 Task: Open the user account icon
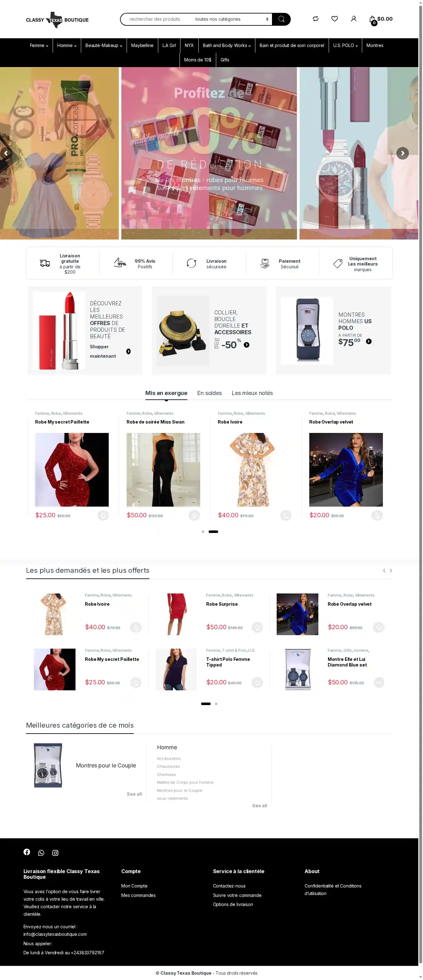353,18
